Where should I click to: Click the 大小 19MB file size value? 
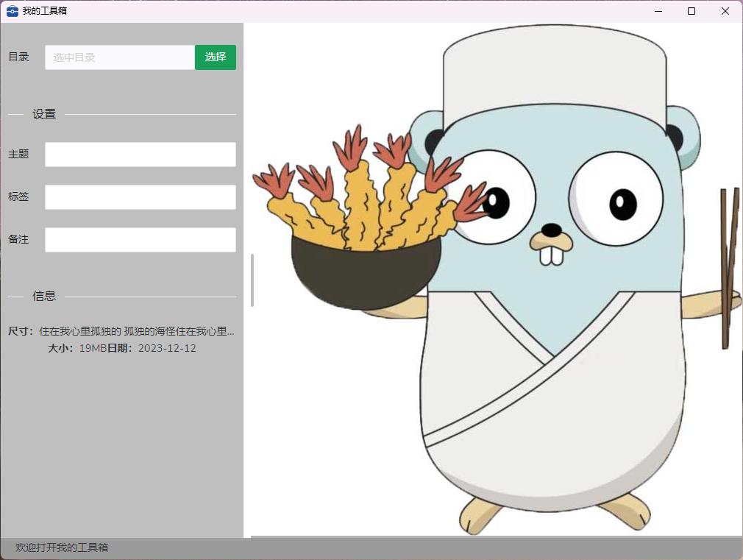click(x=93, y=348)
